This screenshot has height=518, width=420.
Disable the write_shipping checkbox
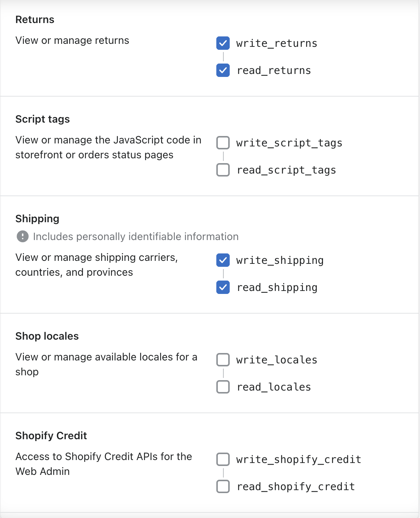tap(223, 260)
